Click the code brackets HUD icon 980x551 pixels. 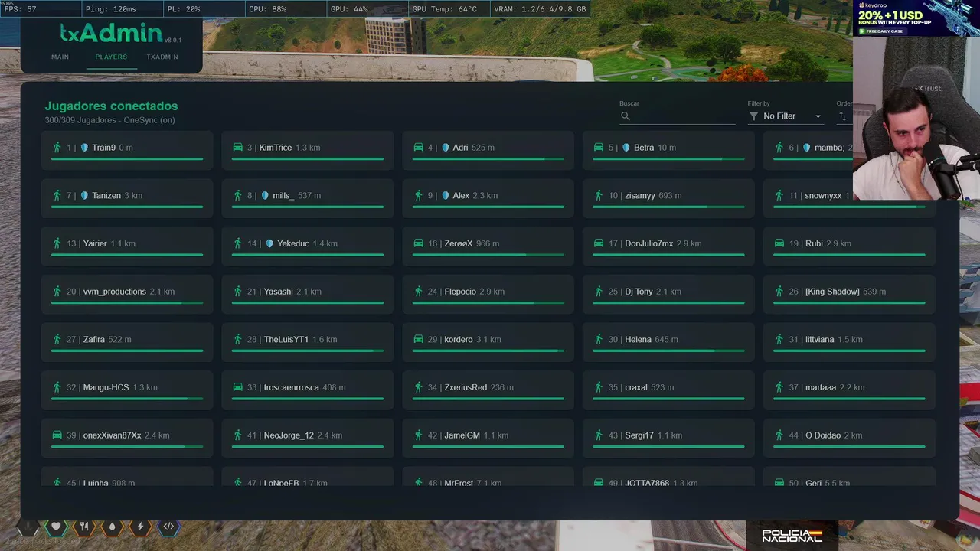(169, 527)
